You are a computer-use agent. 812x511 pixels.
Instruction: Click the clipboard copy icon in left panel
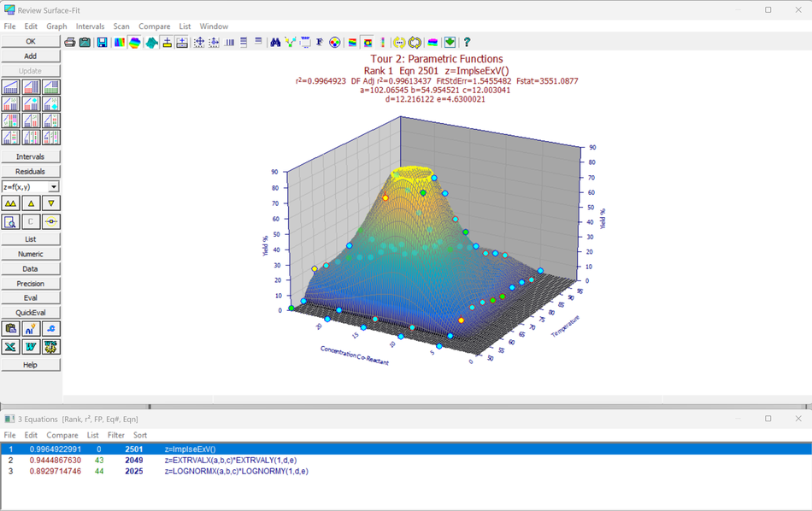pyautogui.click(x=10, y=329)
